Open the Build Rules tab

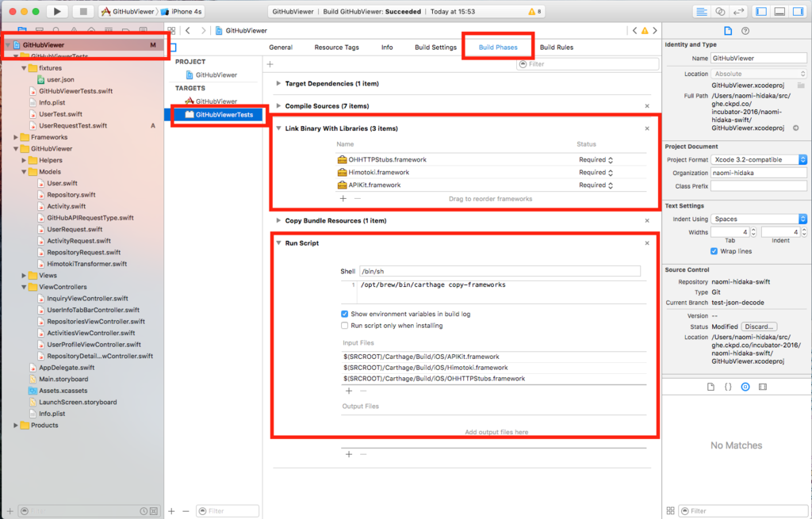(557, 47)
